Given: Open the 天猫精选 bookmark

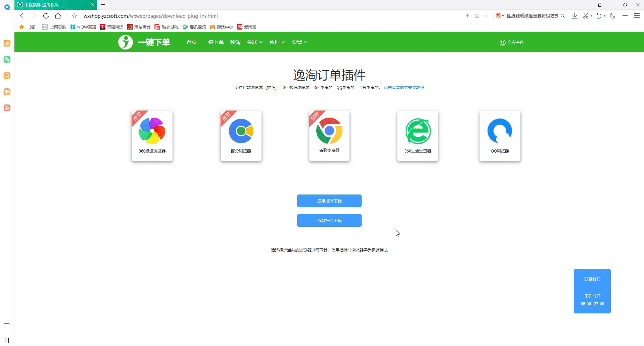Looking at the screenshot, I should [111, 27].
